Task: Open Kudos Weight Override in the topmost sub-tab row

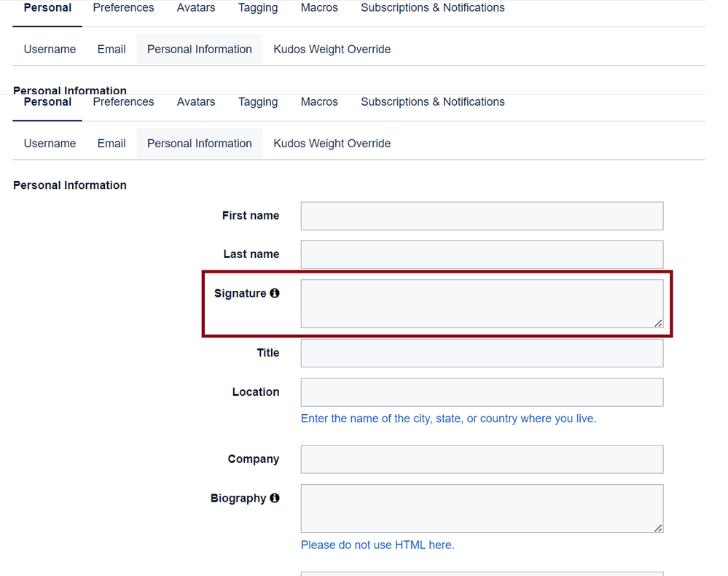Action: point(332,50)
